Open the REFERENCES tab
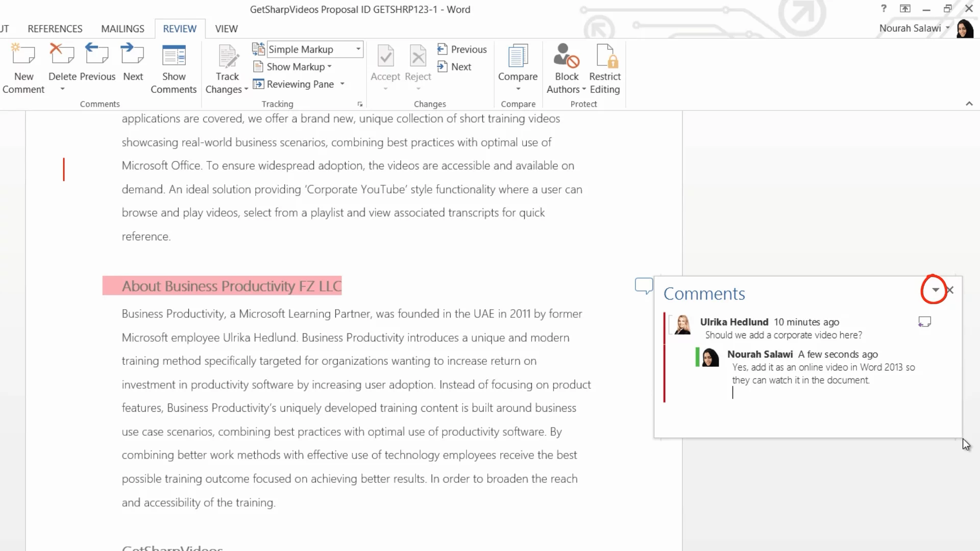Screen dimensions: 980x551 point(55,29)
